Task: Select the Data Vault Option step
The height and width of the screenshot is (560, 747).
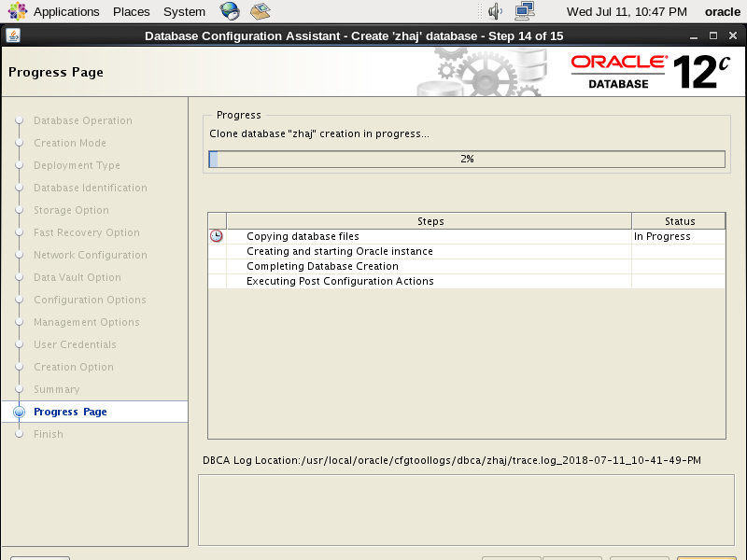Action: (x=78, y=277)
